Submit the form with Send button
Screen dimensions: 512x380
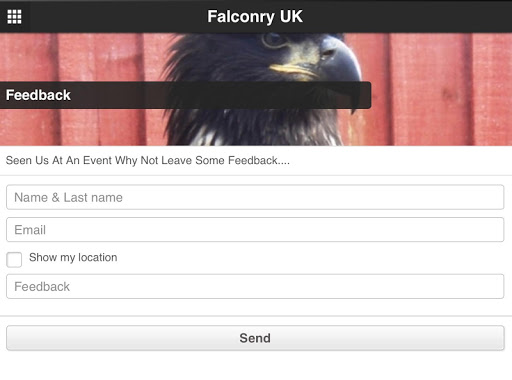255,338
